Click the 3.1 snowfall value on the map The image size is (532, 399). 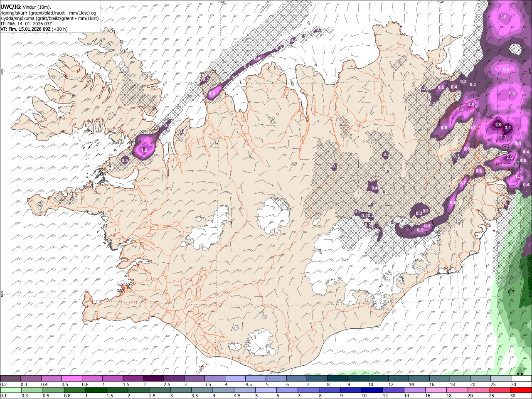coord(507,128)
